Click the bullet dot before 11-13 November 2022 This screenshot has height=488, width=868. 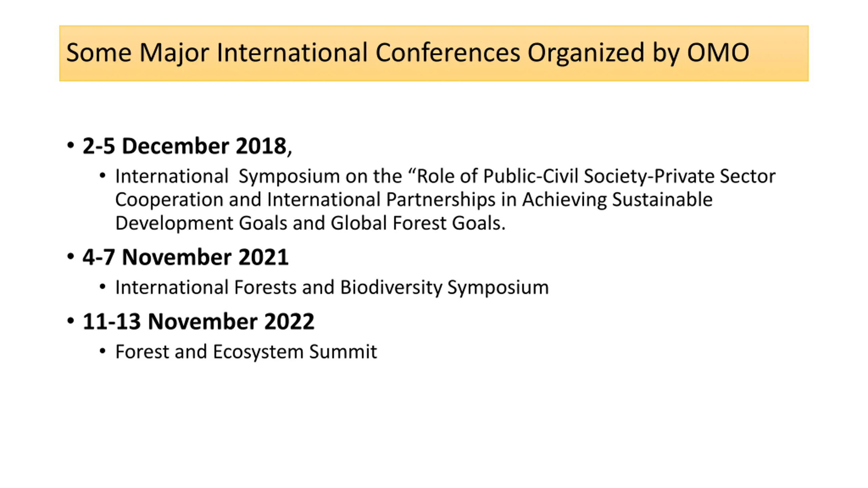coord(71,321)
